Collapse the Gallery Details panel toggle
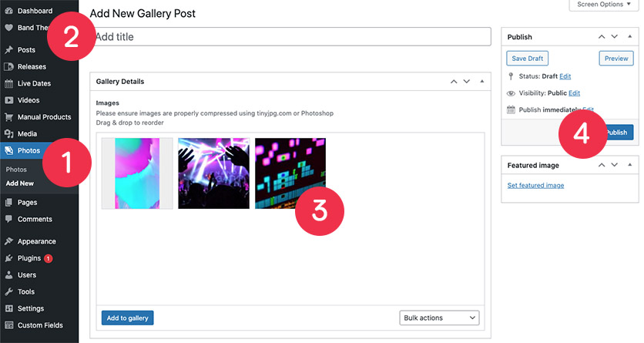This screenshot has width=644, height=343. click(x=481, y=82)
